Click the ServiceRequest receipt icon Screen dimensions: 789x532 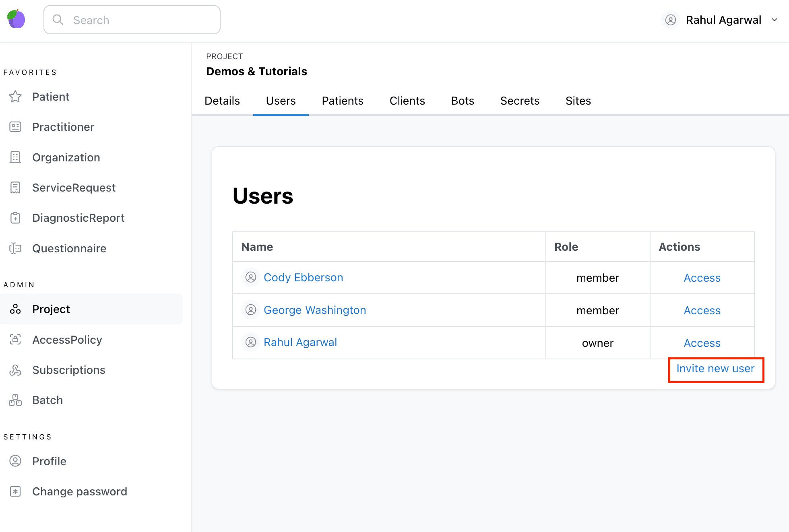click(15, 188)
